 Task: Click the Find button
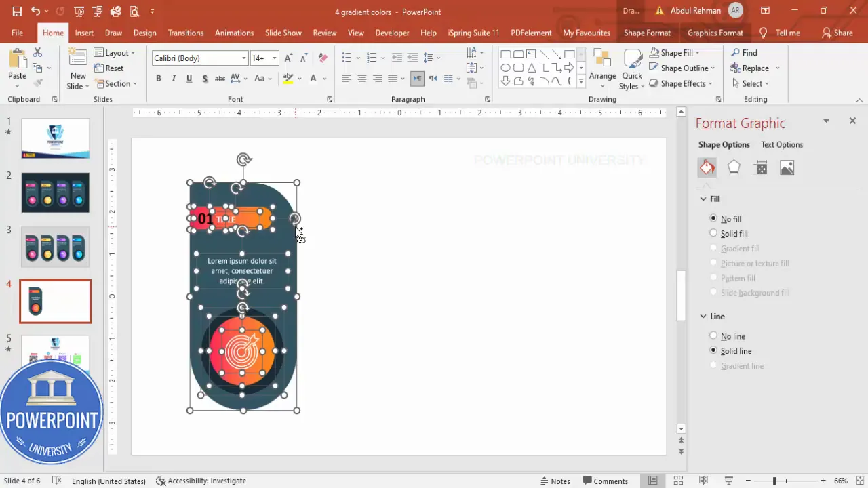pos(744,52)
